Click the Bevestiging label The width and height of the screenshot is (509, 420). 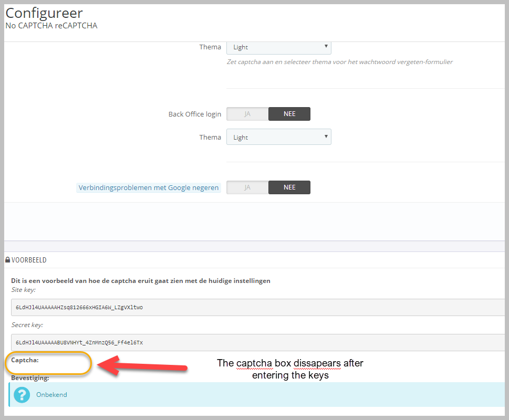click(30, 377)
